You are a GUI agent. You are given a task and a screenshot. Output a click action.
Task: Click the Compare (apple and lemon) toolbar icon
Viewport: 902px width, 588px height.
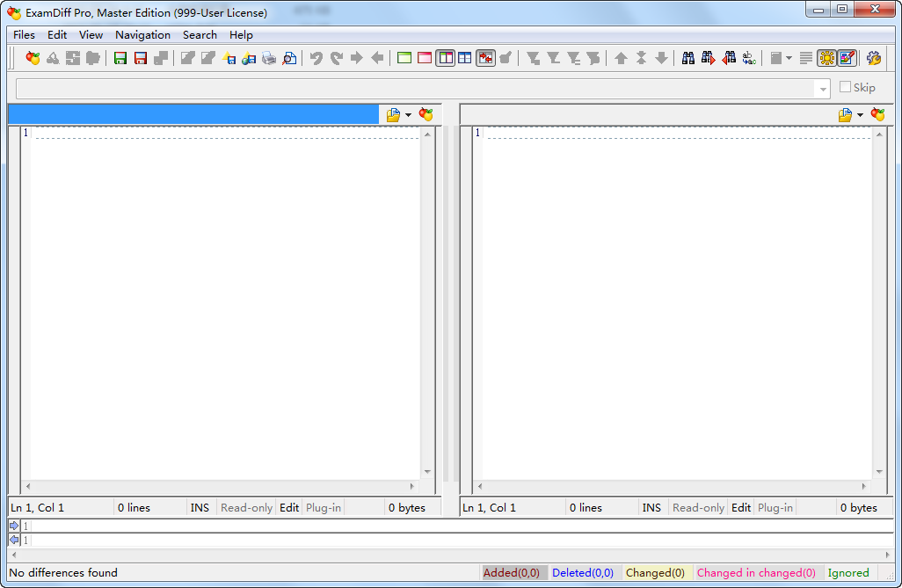coord(33,58)
